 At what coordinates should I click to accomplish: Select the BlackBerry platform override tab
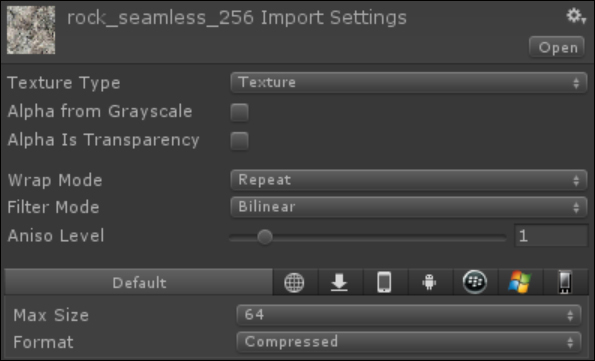pos(475,282)
